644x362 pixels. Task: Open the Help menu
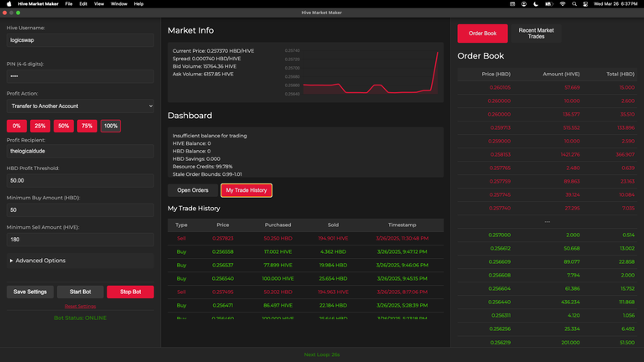point(139,3)
